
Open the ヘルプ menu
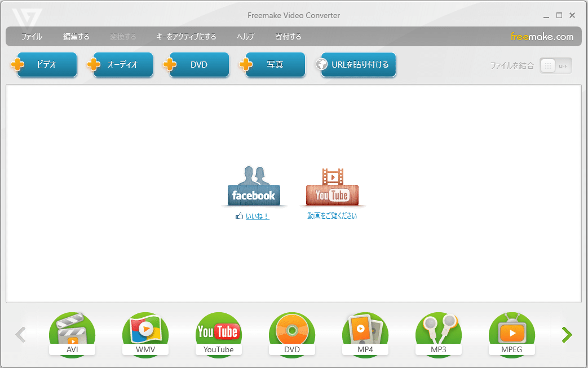(x=245, y=37)
